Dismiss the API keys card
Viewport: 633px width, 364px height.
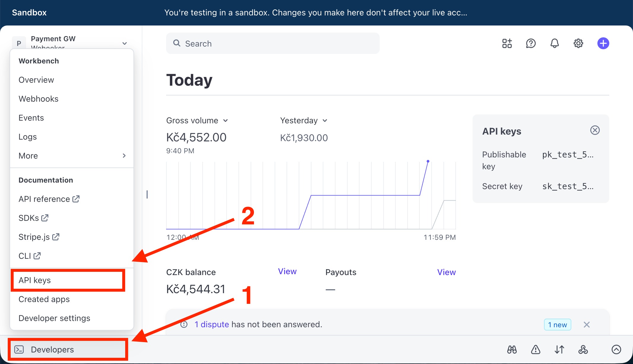[595, 130]
